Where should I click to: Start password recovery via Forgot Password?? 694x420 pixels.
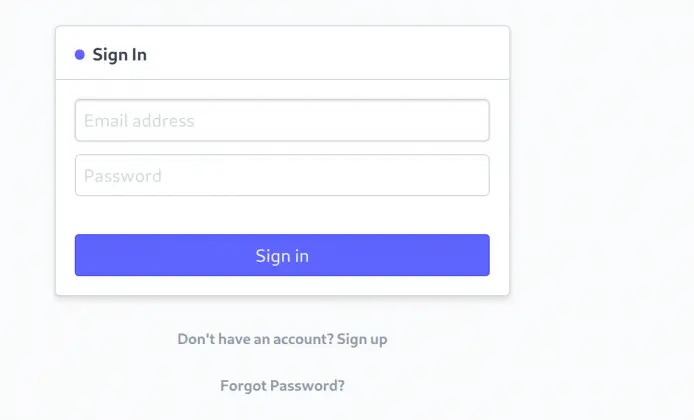282,385
